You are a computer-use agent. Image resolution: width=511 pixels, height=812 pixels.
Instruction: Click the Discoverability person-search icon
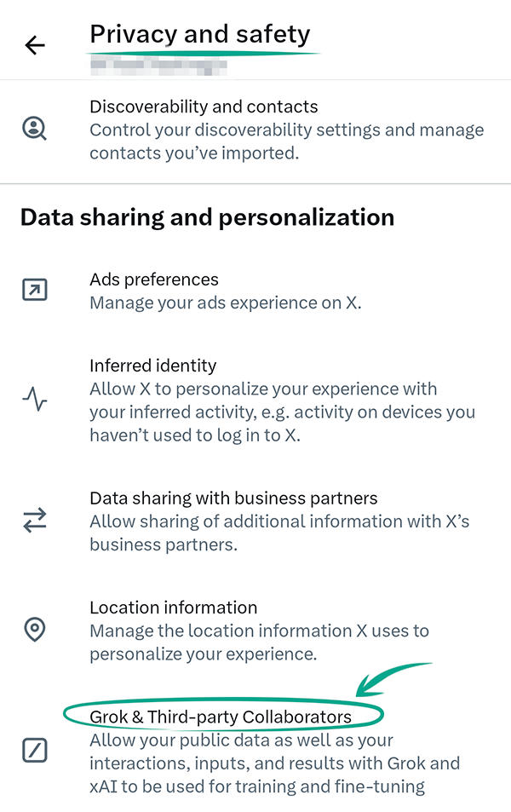point(34,130)
